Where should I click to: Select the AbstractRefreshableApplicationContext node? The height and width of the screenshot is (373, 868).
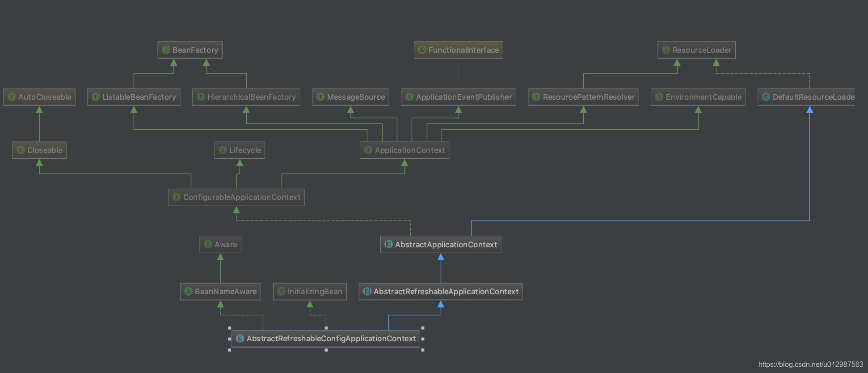(x=441, y=292)
